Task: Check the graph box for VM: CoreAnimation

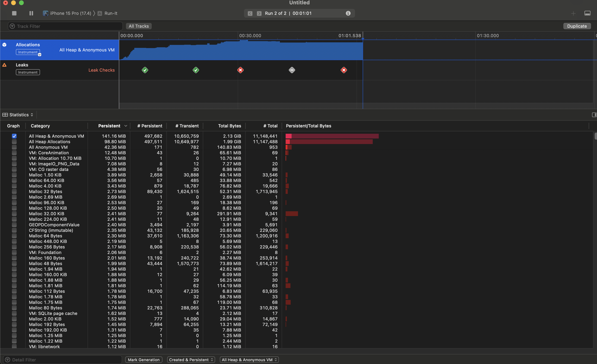Action: click(x=14, y=153)
